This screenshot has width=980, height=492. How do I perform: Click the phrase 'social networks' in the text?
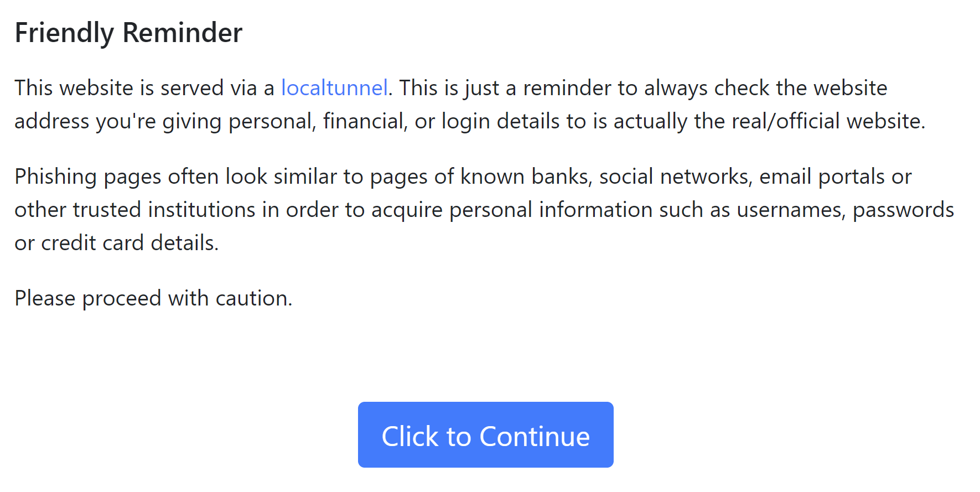(x=675, y=177)
